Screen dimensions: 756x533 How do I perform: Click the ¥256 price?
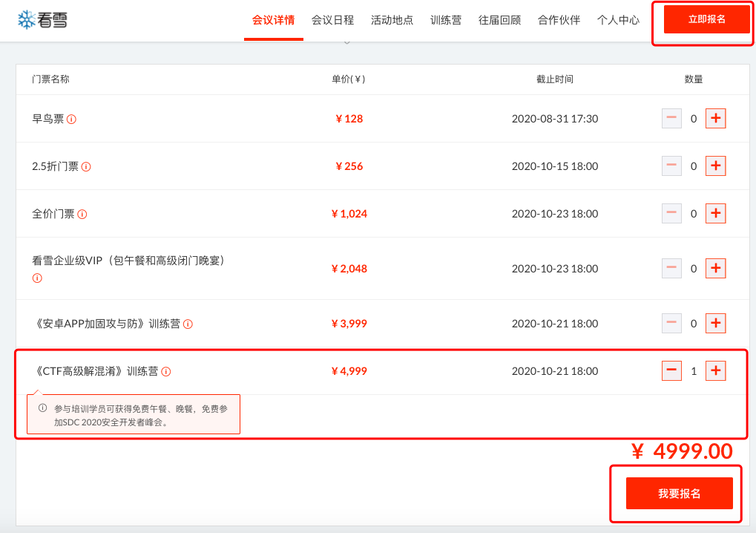[349, 166]
